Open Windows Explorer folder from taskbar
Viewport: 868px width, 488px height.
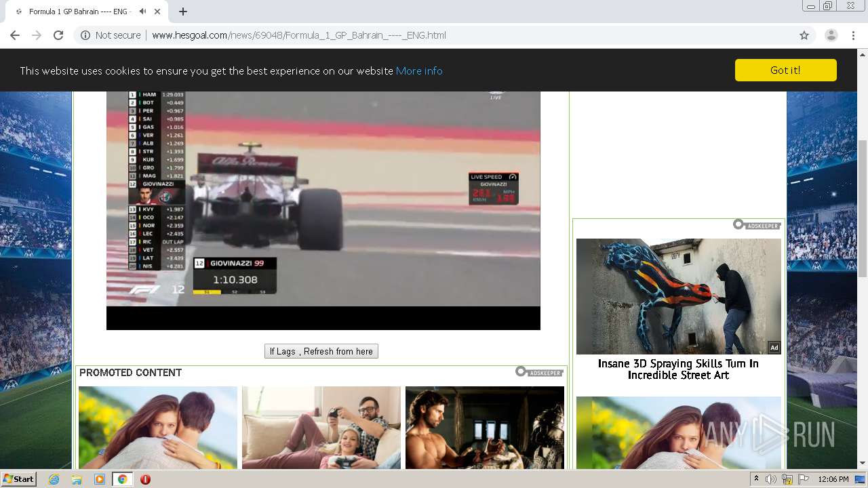[x=77, y=479]
